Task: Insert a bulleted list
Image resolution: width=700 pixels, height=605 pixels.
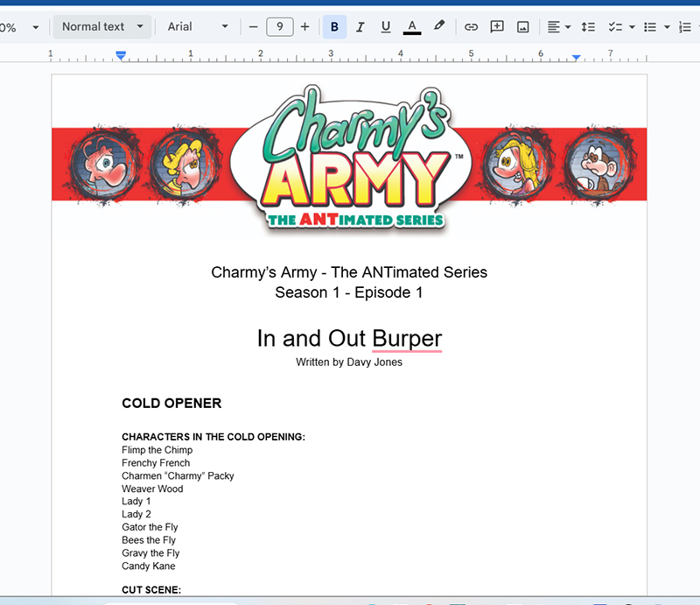Action: pos(650,27)
